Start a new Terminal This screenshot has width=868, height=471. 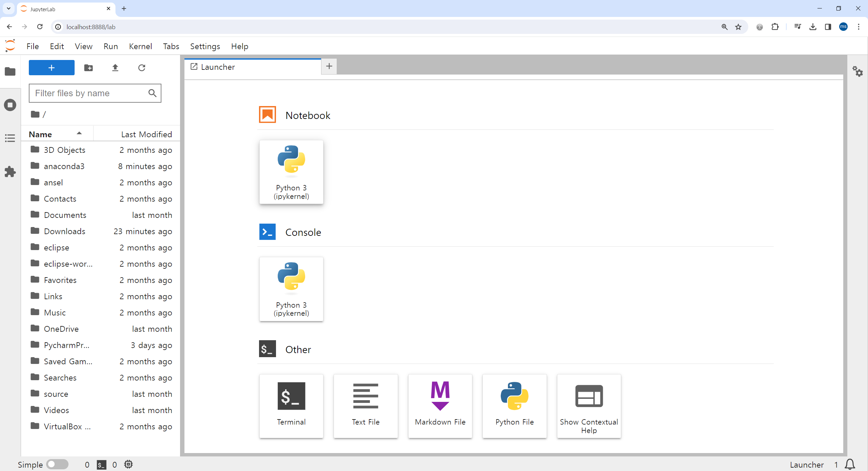[x=291, y=406]
